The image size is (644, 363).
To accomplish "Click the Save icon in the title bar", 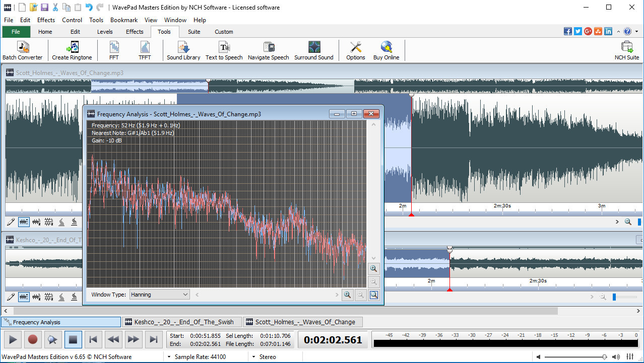I will coord(44,7).
